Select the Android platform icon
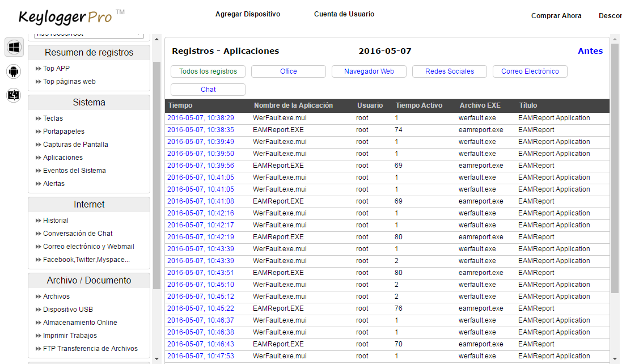The image size is (622, 364). 14,71
